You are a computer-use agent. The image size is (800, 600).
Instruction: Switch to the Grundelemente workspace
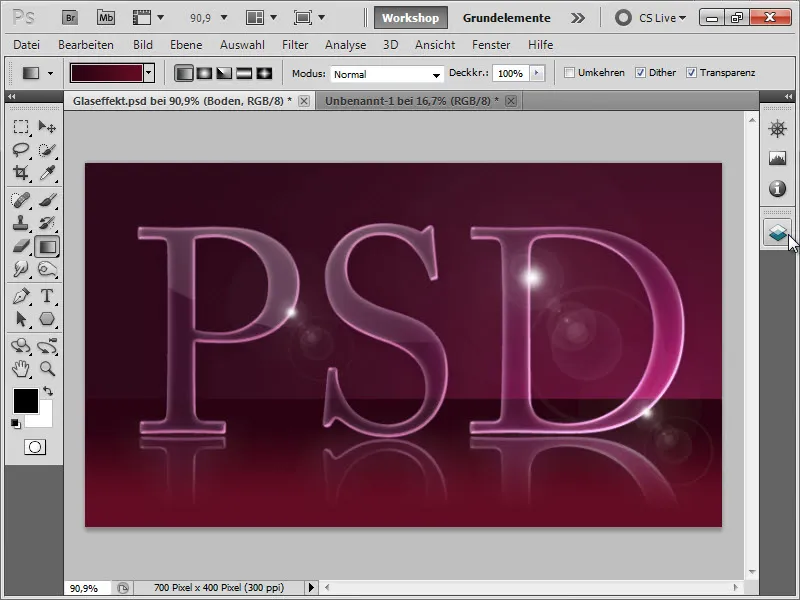(x=507, y=18)
